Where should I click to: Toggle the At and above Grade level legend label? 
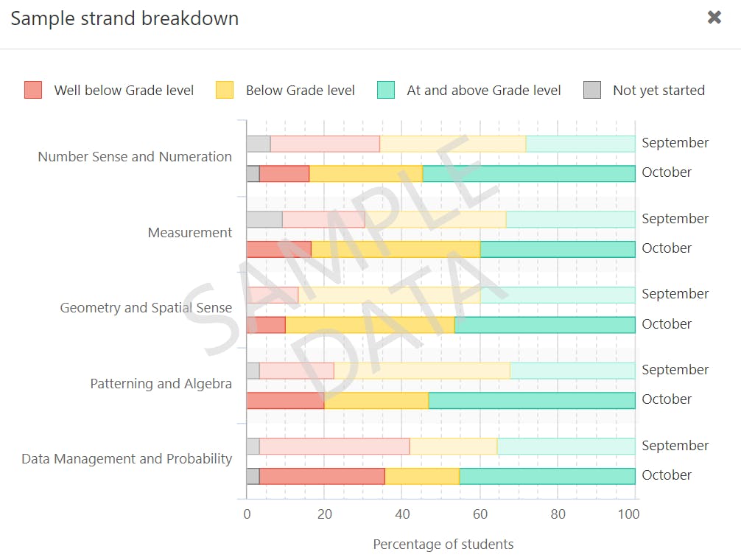(x=483, y=91)
